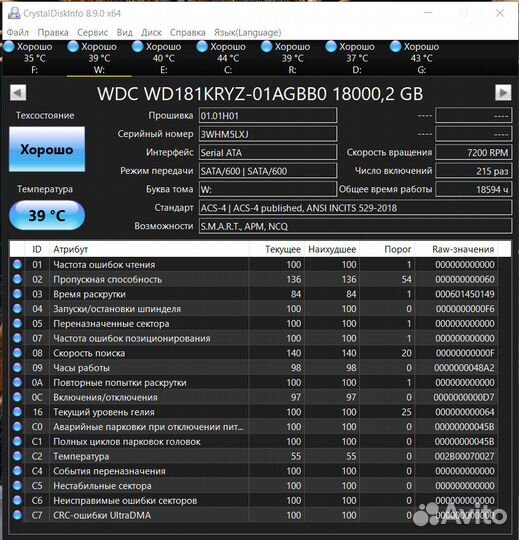This screenshot has height=540, width=519.
Task: Open the Диск menu
Action: 151,33
